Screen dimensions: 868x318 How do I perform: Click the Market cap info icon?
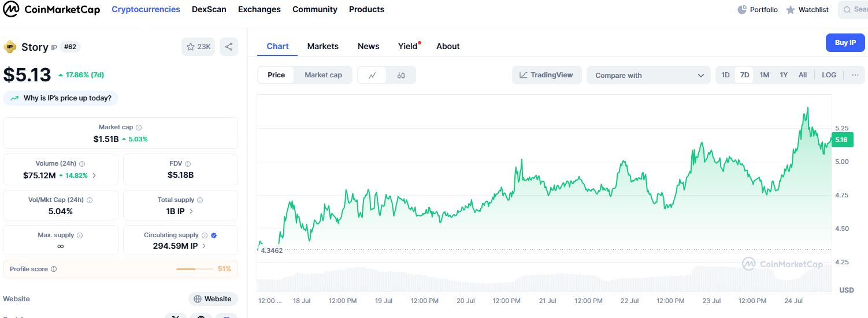[139, 128]
